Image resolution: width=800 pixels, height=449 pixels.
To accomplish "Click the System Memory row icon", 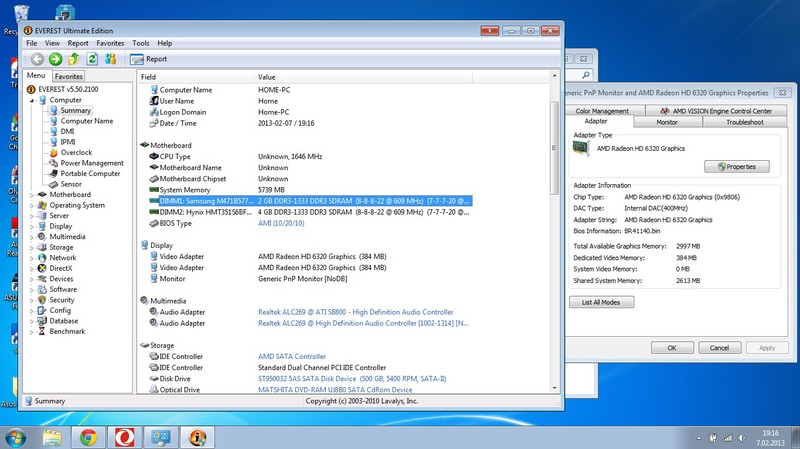I will pyautogui.click(x=154, y=190).
